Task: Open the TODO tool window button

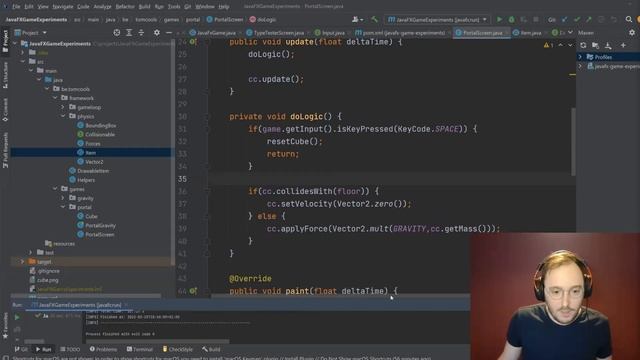Action: click(x=70, y=349)
